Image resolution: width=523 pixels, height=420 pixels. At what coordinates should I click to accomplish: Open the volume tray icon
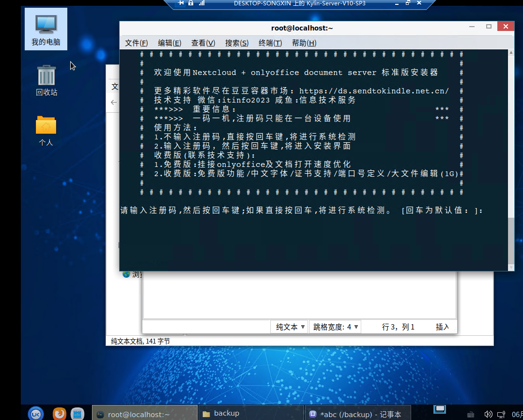tap(488, 414)
